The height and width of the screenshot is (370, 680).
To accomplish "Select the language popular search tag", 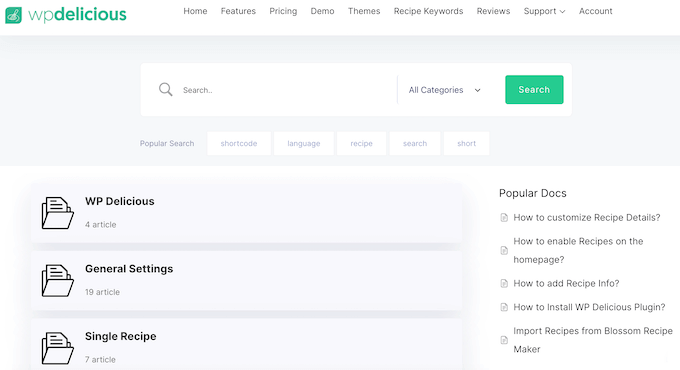I will click(x=304, y=144).
